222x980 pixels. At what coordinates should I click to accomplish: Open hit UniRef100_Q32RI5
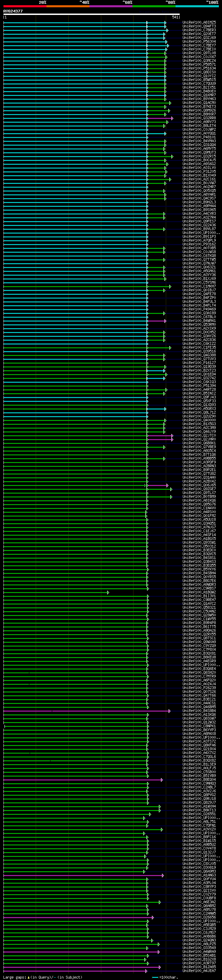199,156
